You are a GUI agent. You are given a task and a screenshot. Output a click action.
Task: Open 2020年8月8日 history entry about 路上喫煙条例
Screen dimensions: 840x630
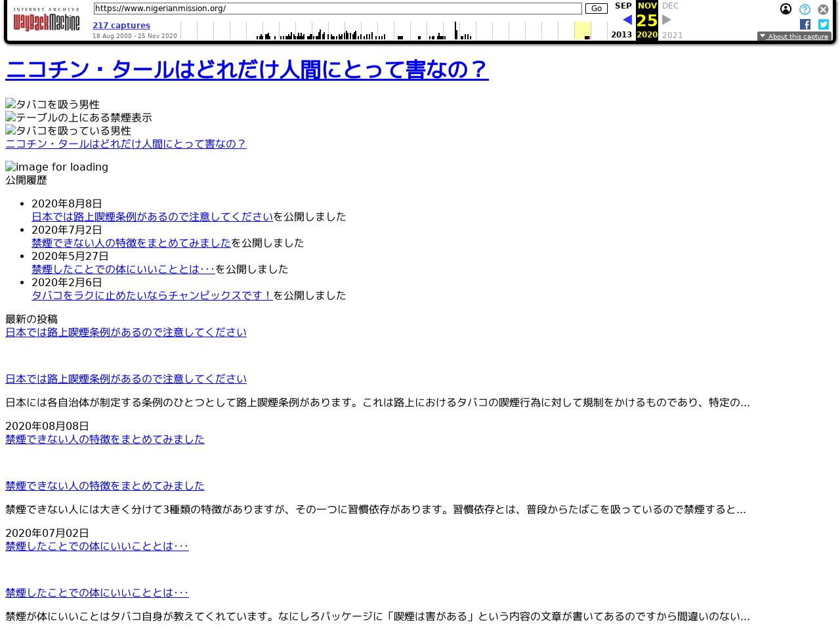[x=152, y=217]
